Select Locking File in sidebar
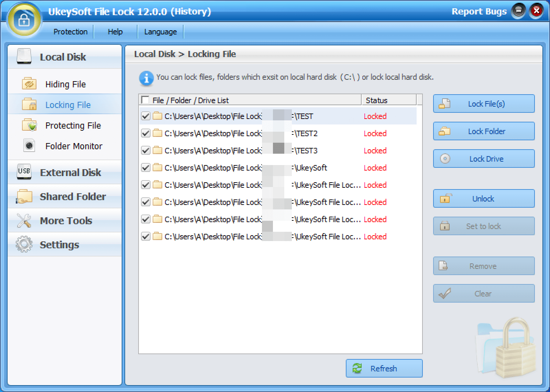 [65, 105]
